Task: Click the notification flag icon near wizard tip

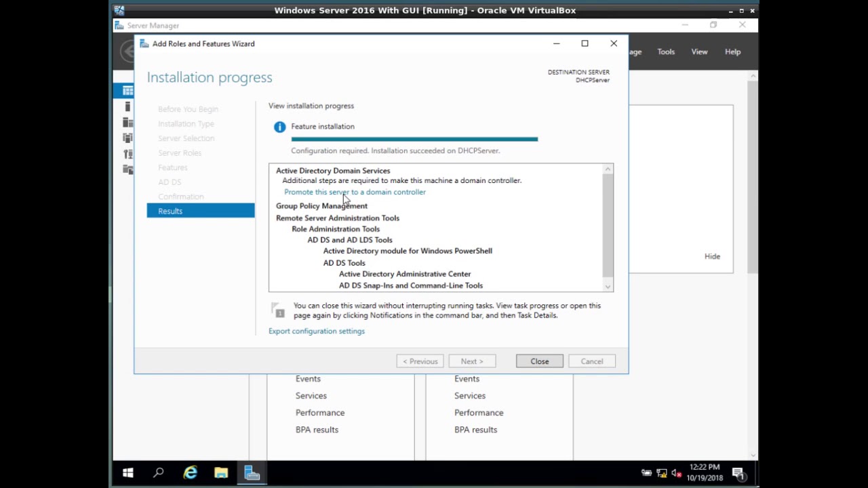Action: [278, 310]
